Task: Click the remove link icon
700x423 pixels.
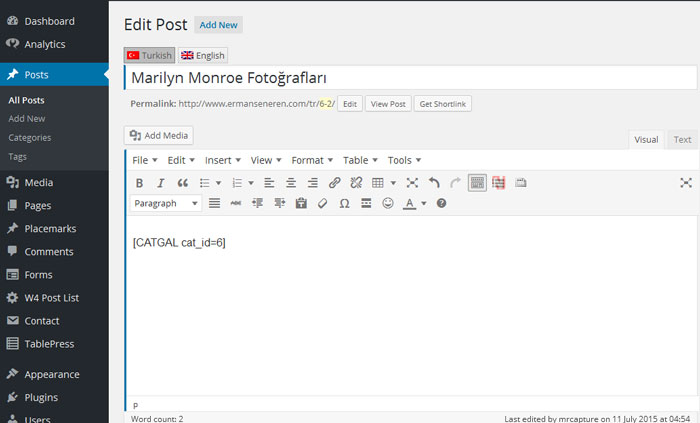Action: (356, 183)
